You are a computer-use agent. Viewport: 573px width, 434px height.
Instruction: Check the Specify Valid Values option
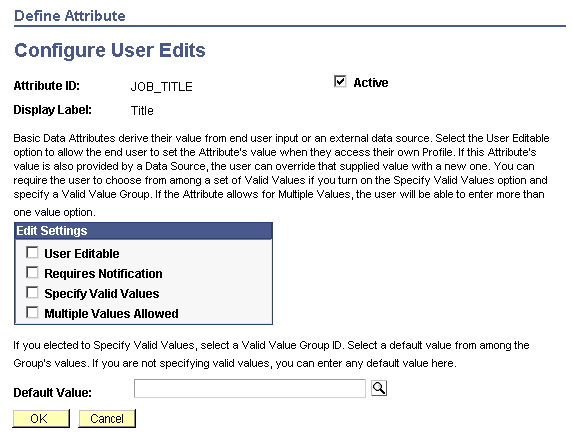32,293
